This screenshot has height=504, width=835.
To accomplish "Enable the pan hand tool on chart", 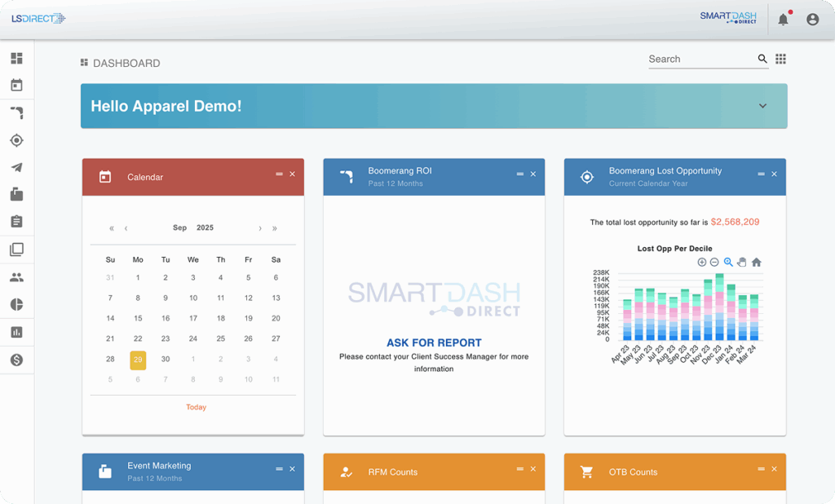I will pos(742,263).
